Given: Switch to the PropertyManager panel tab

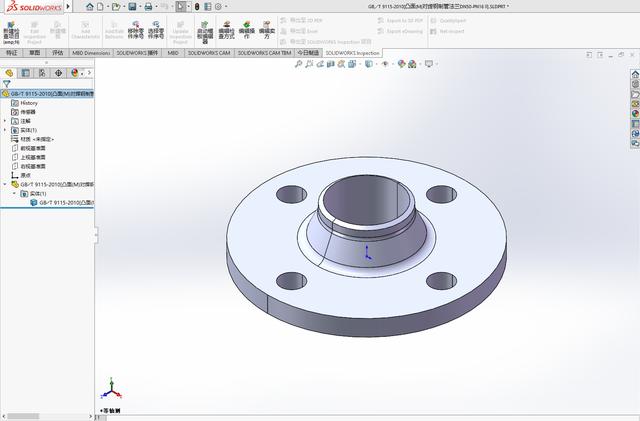Looking at the screenshot, I should pyautogui.click(x=26, y=73).
